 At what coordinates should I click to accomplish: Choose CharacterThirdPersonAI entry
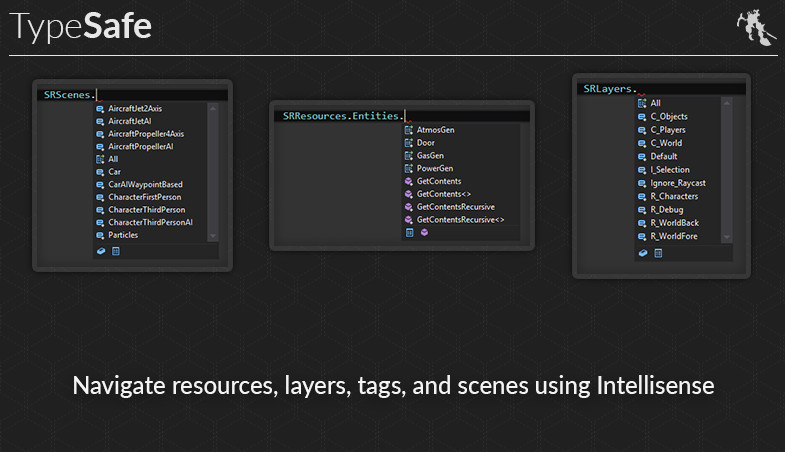150,222
